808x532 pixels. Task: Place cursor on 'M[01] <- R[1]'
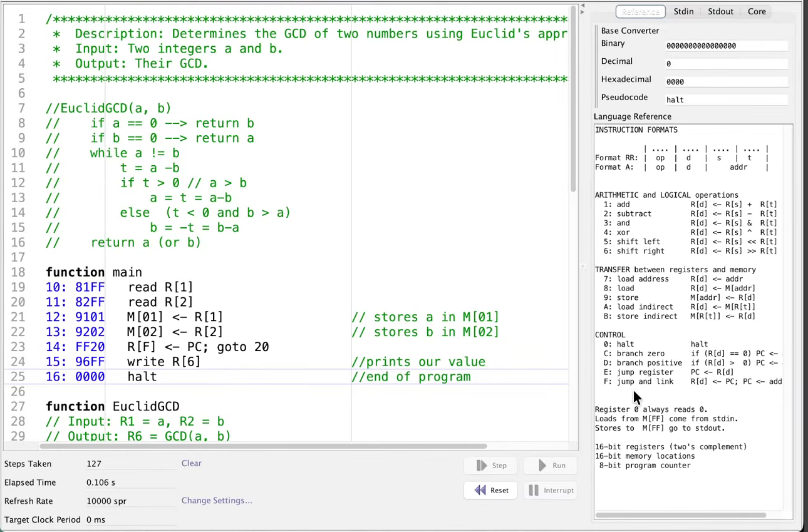[175, 317]
